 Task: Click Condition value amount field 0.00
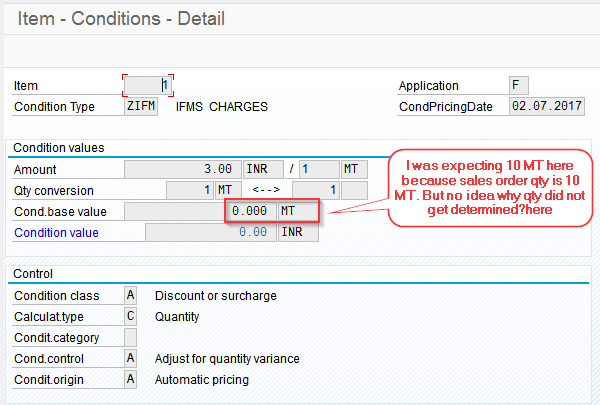click(211, 232)
